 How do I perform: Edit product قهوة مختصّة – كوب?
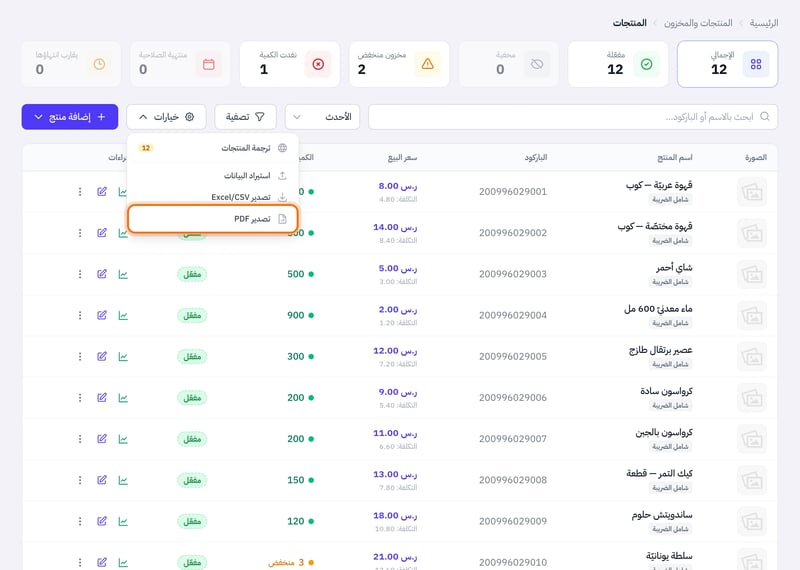coord(102,233)
